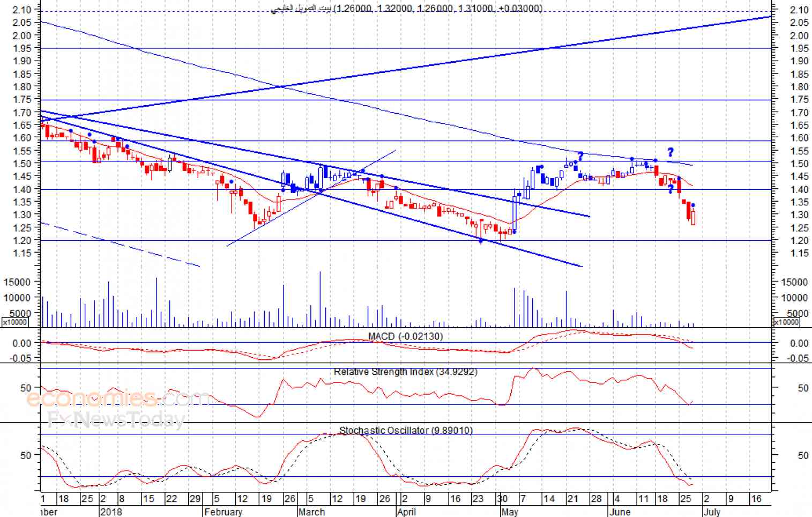Open the MACD (-0.02130) indicator label
Viewport: 812px width, 517px height.
coord(405,336)
